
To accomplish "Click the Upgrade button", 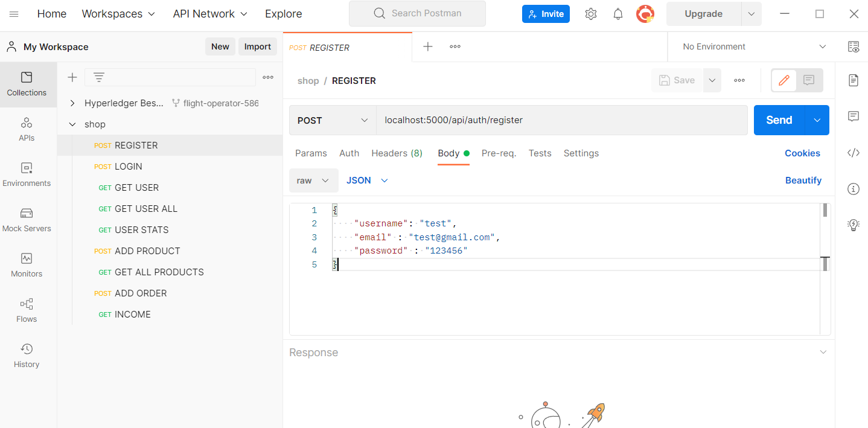I will point(704,14).
